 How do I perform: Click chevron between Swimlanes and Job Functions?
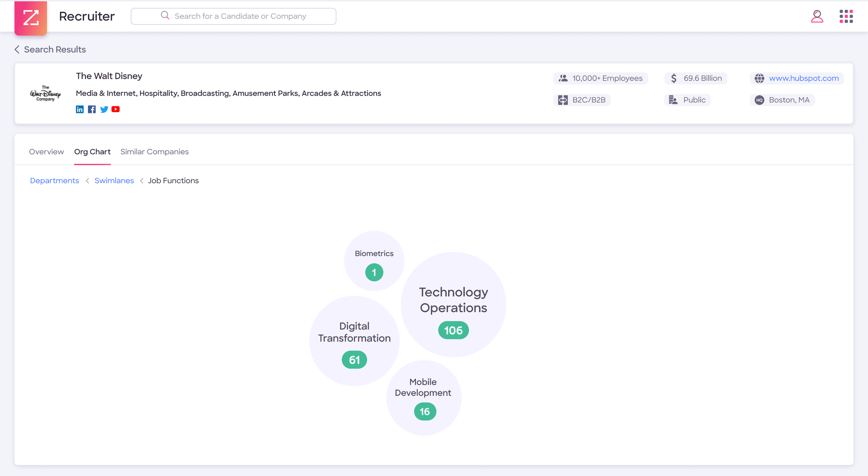[142, 181]
